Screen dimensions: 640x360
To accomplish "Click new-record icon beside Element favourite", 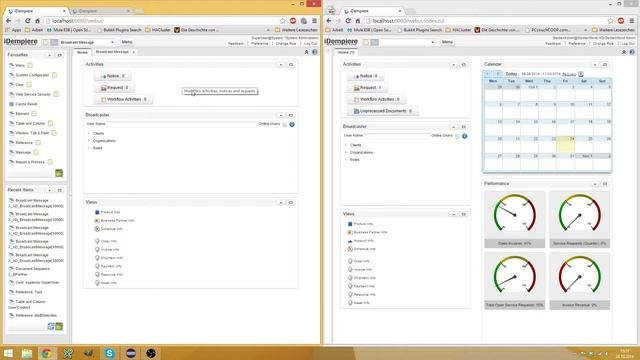I will pyautogui.click(x=34, y=113).
